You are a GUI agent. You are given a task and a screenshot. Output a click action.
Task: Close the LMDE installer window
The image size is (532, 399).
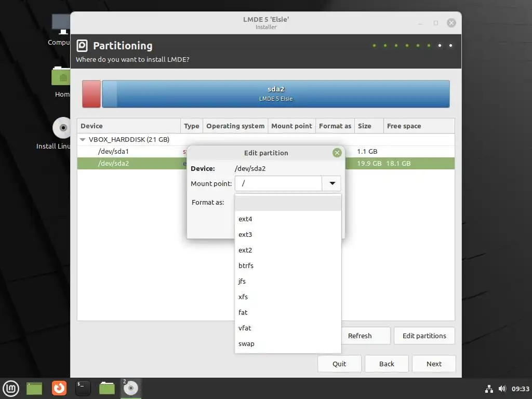click(451, 23)
